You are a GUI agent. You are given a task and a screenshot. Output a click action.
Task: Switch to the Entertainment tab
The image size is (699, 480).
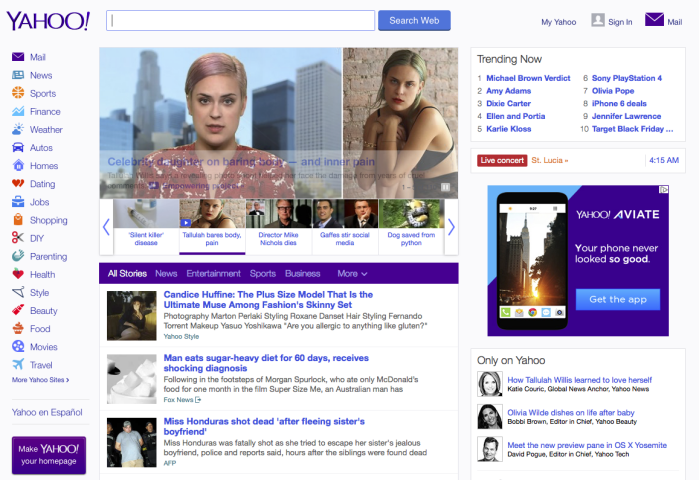(x=214, y=274)
